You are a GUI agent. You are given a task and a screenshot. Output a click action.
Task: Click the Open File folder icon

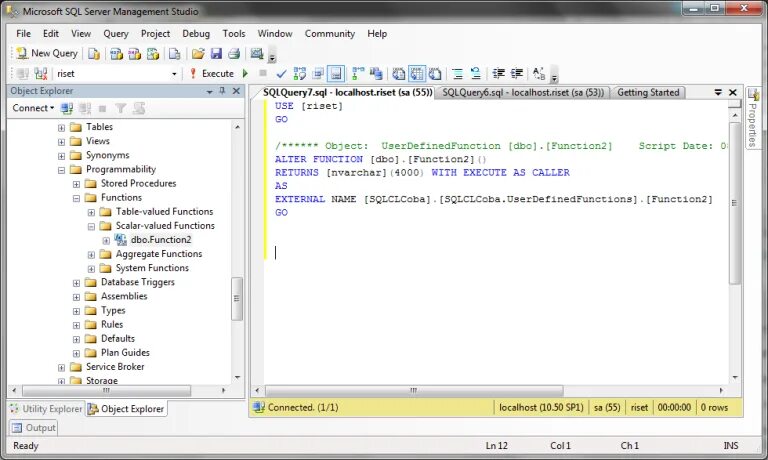tap(198, 53)
